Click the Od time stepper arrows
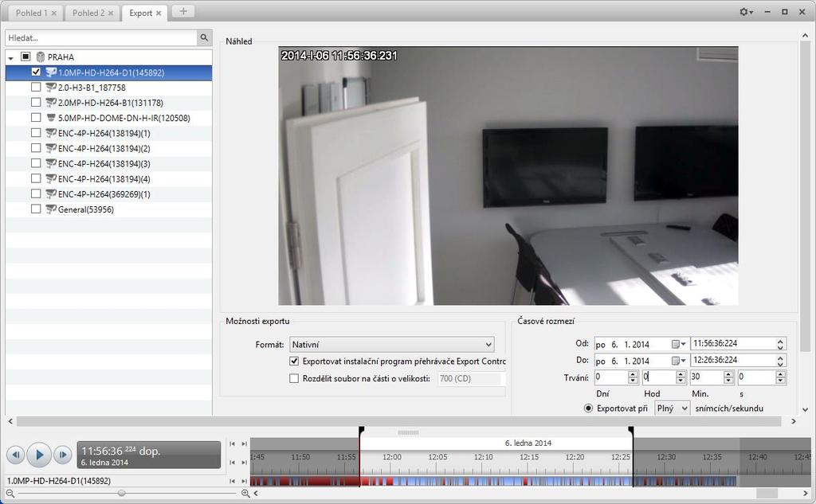 click(780, 344)
